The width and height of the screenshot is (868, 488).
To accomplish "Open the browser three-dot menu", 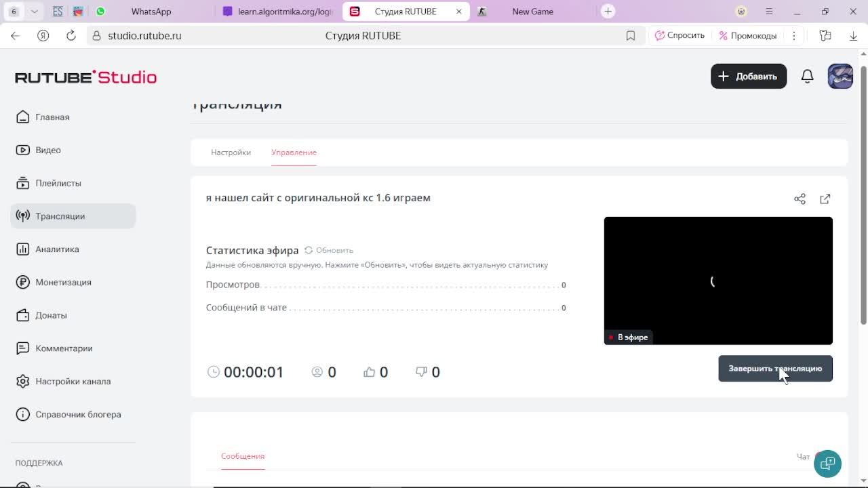I will click(793, 36).
